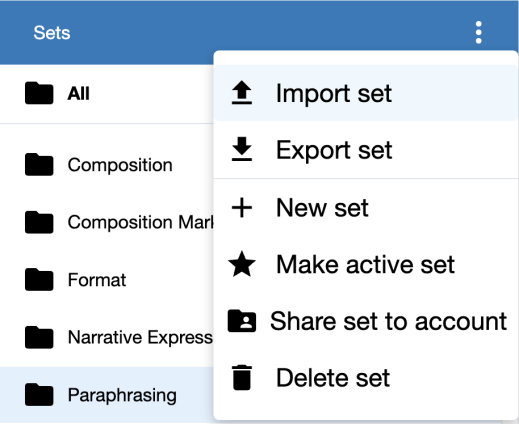Screen dimensions: 519x424
Task: Click the upload arrow icon for import
Action: (242, 93)
